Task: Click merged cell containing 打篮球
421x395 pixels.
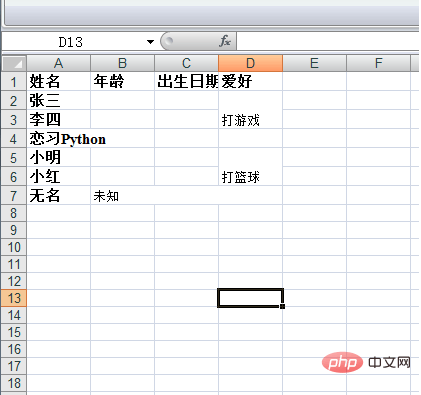Action: tap(250, 167)
